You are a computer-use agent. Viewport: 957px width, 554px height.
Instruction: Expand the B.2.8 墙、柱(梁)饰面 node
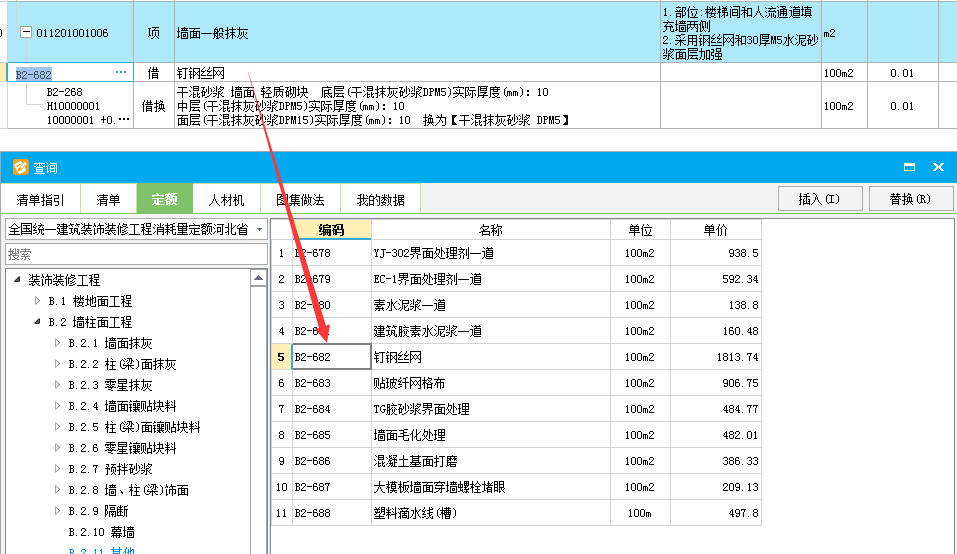click(x=57, y=490)
